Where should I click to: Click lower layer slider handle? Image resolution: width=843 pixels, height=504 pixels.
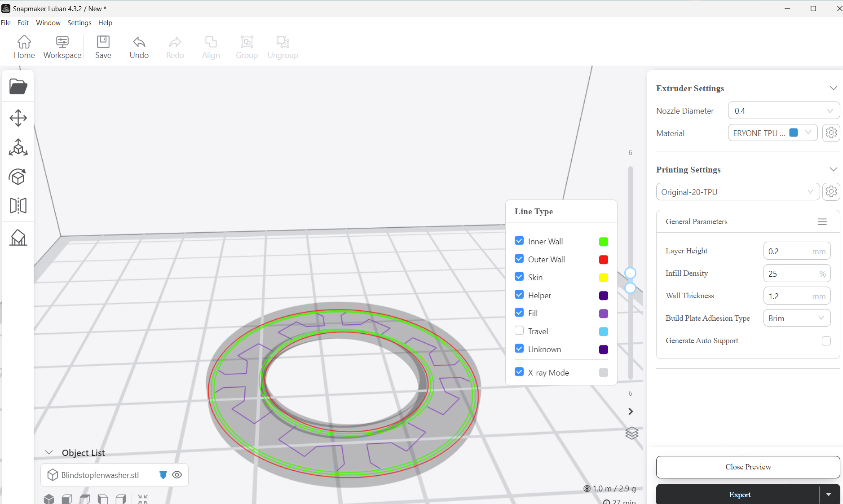pos(631,288)
